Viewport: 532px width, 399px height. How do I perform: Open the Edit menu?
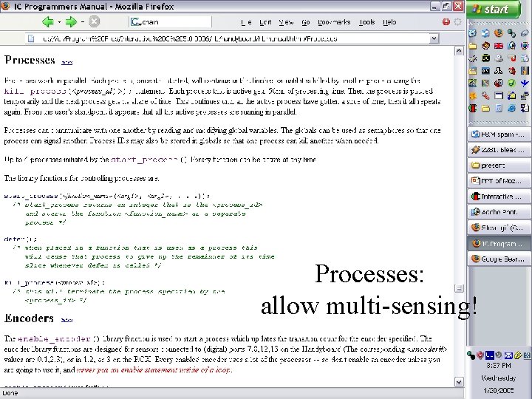click(x=265, y=22)
